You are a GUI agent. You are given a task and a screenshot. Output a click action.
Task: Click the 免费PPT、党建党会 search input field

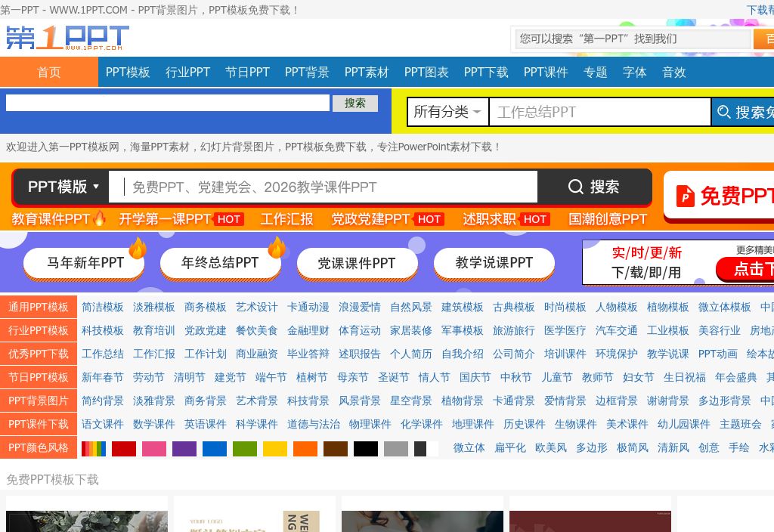[325, 187]
